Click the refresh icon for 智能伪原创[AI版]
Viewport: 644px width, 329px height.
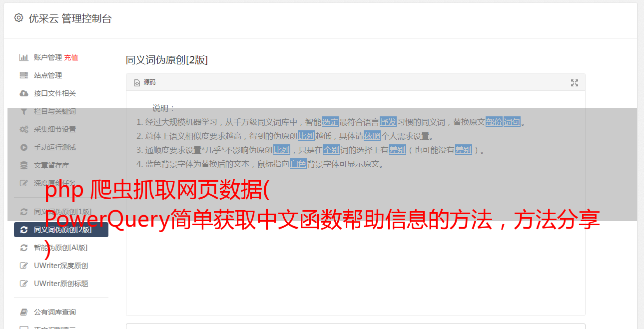[24, 248]
